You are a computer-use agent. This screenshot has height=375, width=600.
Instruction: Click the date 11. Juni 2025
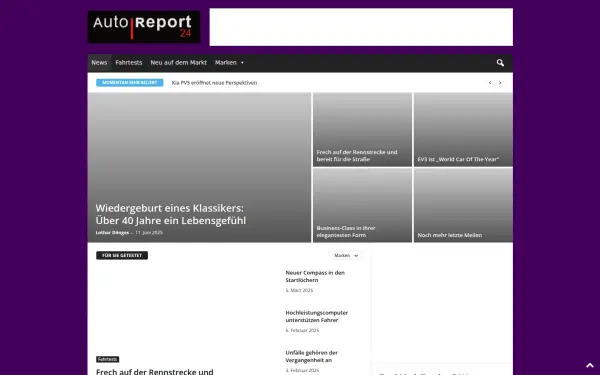click(x=149, y=233)
